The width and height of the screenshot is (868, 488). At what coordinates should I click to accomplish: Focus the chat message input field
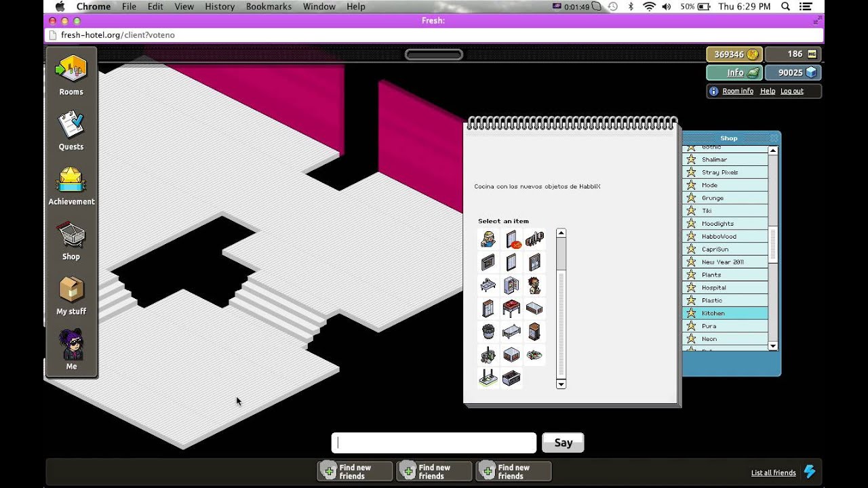tap(434, 443)
